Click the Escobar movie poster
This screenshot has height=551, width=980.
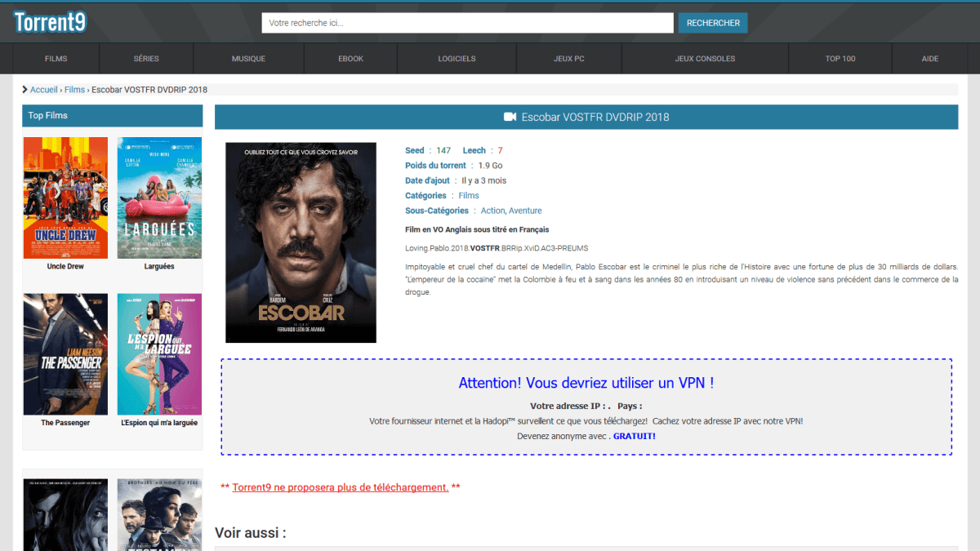[301, 242]
